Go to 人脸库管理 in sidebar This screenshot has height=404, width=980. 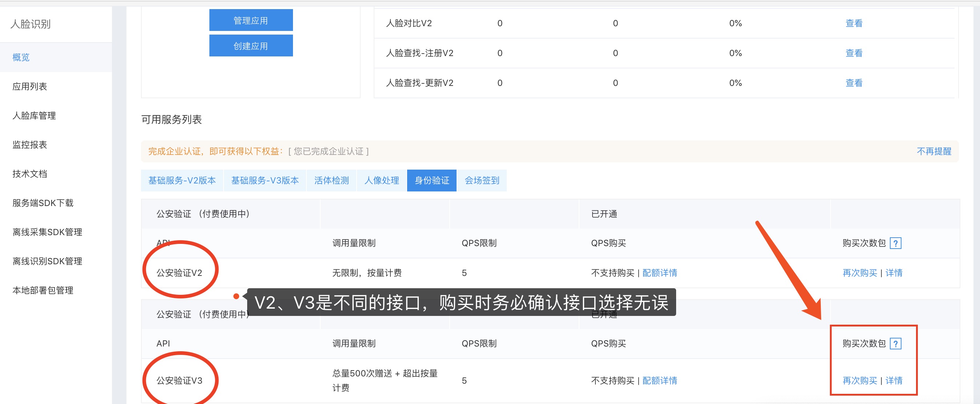coord(34,115)
